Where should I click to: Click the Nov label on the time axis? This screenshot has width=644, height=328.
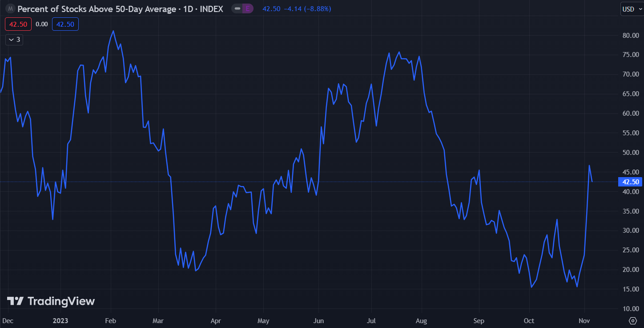(585, 320)
